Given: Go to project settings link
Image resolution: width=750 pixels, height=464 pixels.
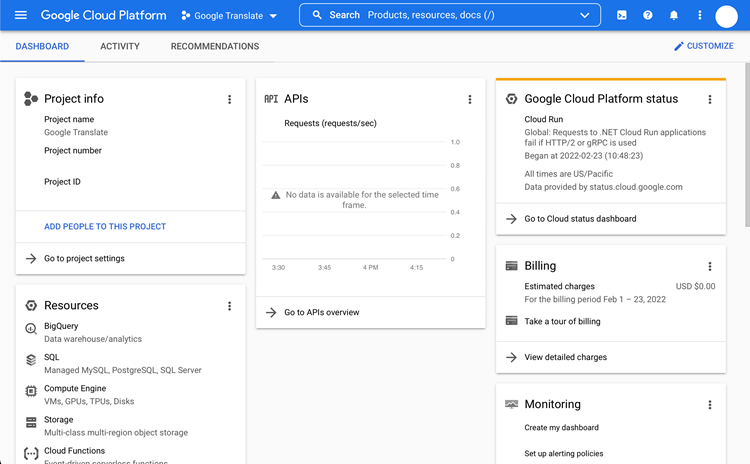Looking at the screenshot, I should (84, 258).
